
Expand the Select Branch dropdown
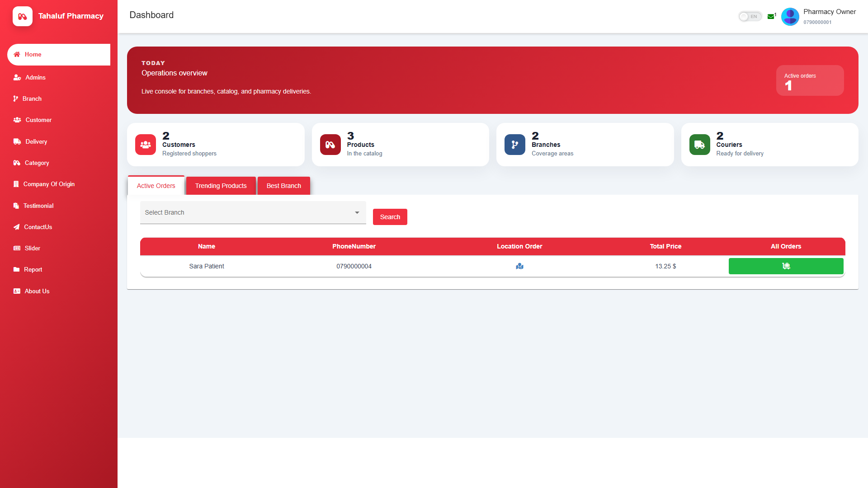pos(253,212)
